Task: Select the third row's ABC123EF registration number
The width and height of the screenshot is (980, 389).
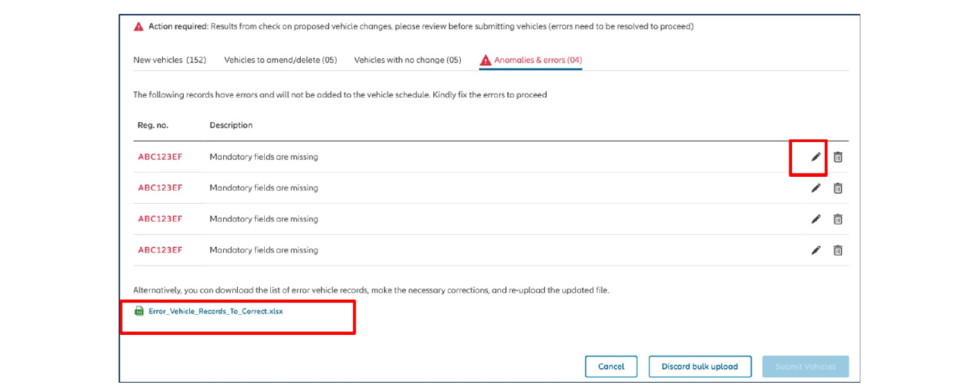Action: 160,219
